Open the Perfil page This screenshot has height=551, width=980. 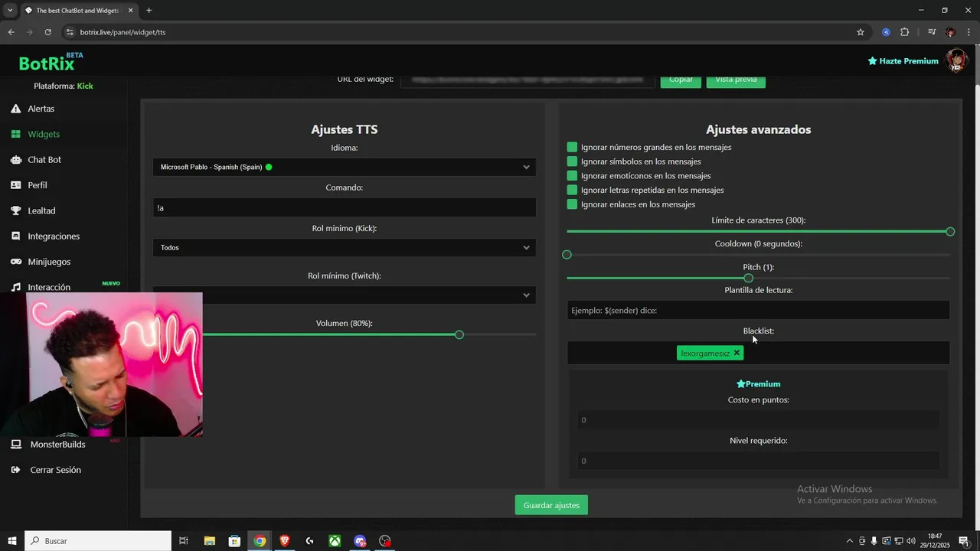point(38,185)
